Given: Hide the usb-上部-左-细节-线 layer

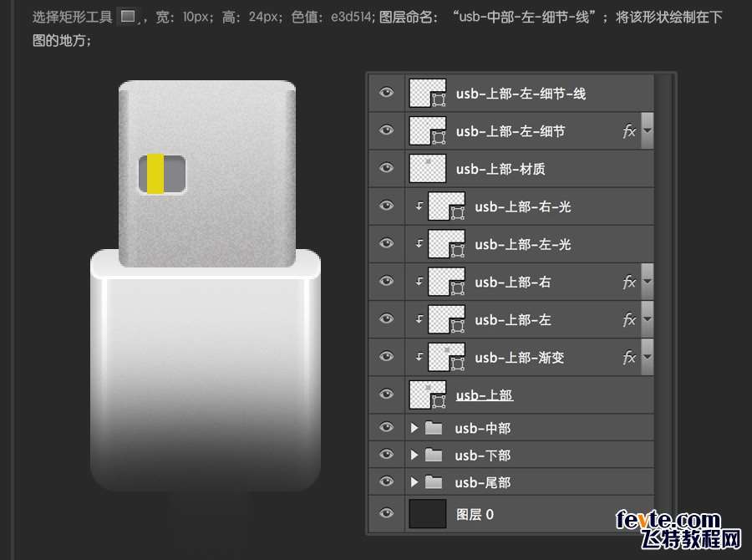Looking at the screenshot, I should (x=386, y=93).
